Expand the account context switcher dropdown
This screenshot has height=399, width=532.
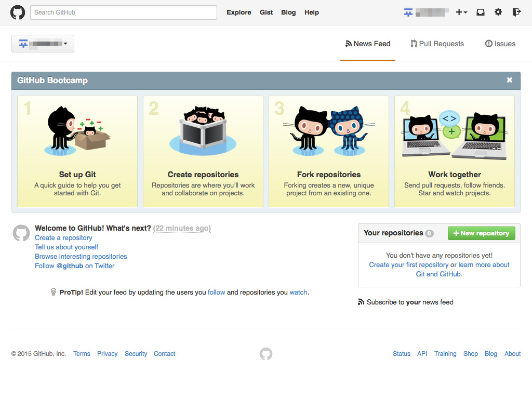click(43, 44)
